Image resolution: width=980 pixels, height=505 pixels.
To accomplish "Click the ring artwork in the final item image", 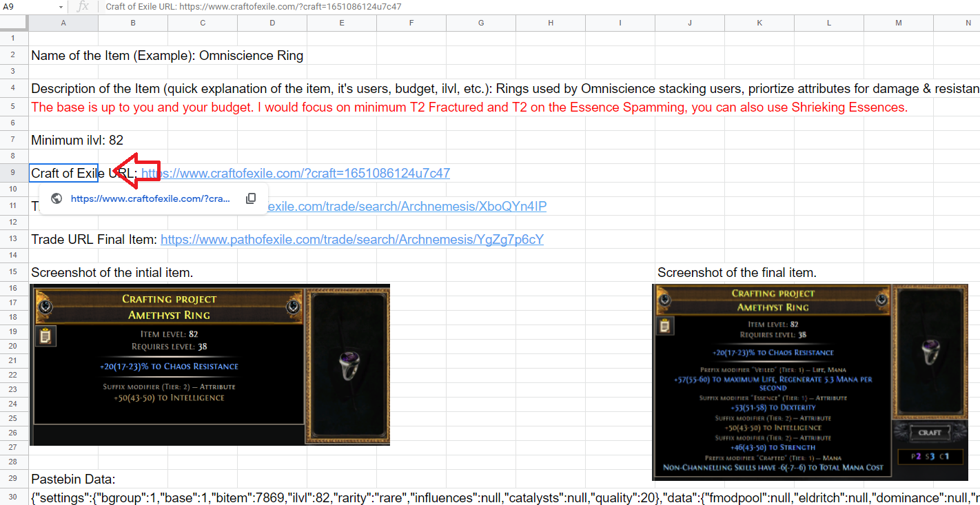I will pos(930,352).
